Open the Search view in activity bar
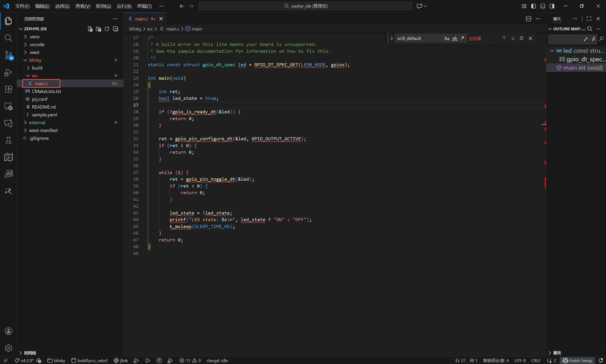 (x=8, y=38)
